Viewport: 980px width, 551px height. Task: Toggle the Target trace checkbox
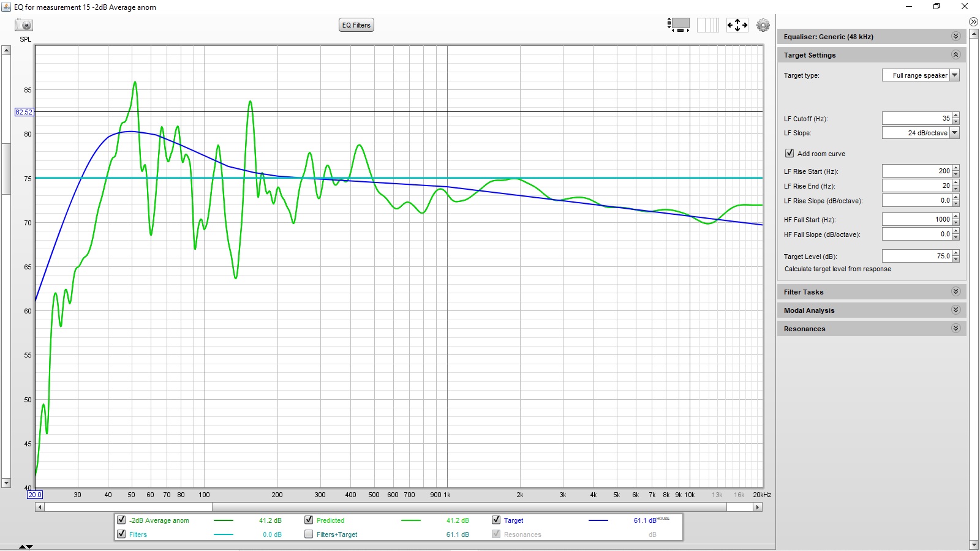(496, 520)
